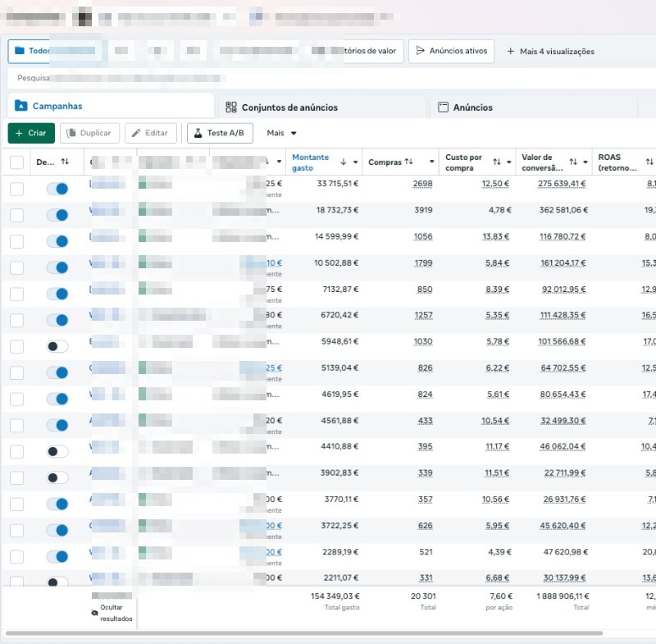Open Valor de conversão column dropdown
This screenshot has width=656, height=644.
pos(585,162)
